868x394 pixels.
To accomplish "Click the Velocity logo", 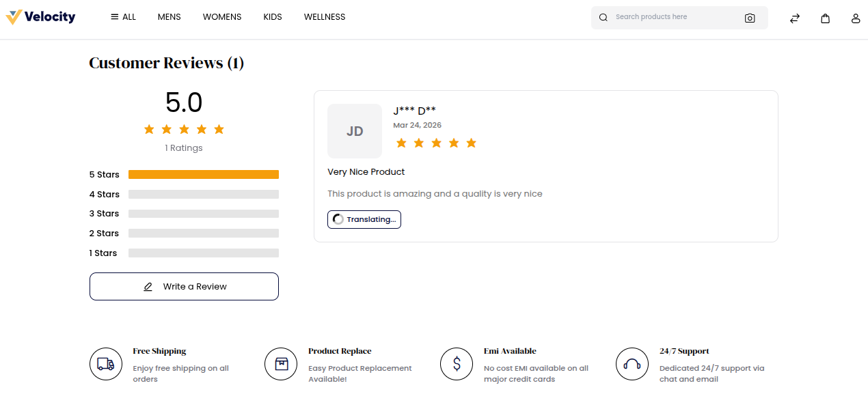I will point(40,17).
